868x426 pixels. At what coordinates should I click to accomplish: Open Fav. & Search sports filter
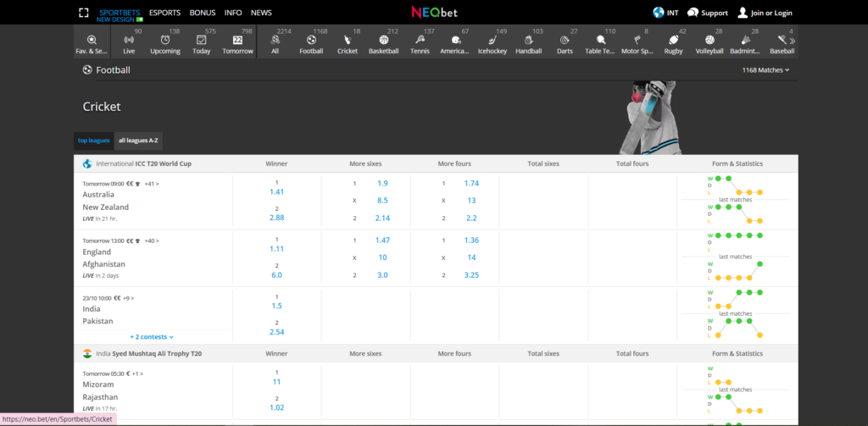click(x=92, y=42)
